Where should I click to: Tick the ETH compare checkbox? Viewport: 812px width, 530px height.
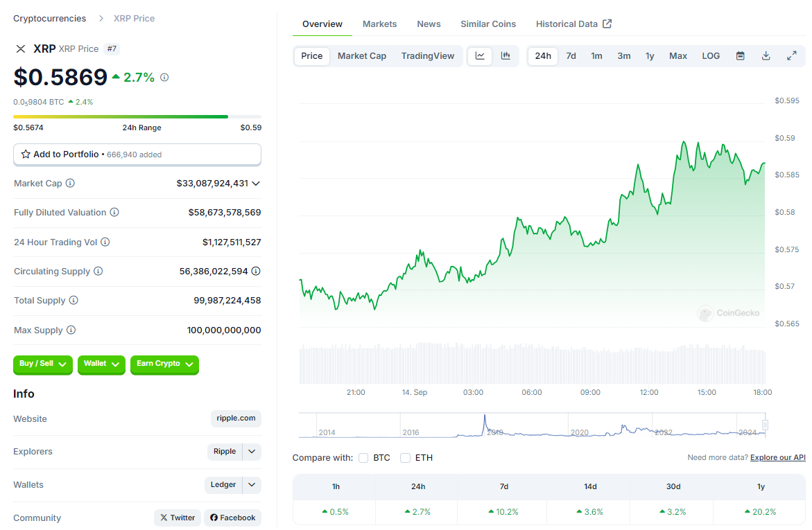pyautogui.click(x=406, y=457)
